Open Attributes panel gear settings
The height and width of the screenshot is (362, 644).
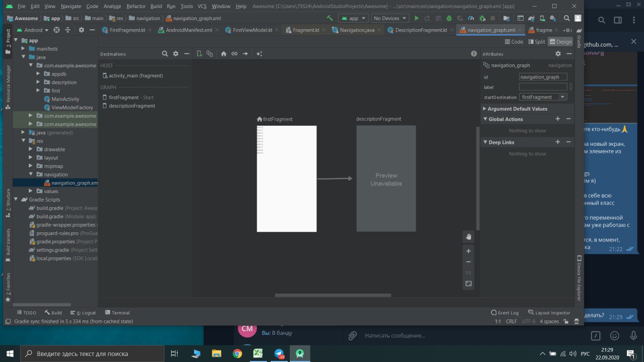(558, 54)
